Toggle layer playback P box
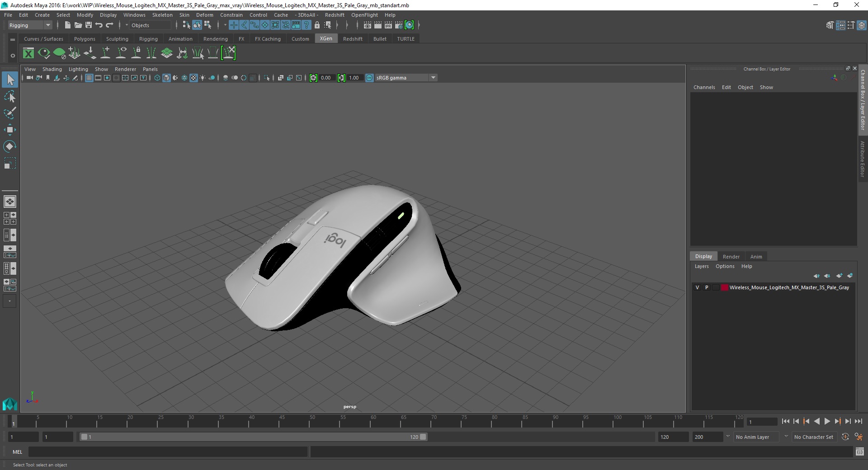The width and height of the screenshot is (868, 470). (707, 287)
